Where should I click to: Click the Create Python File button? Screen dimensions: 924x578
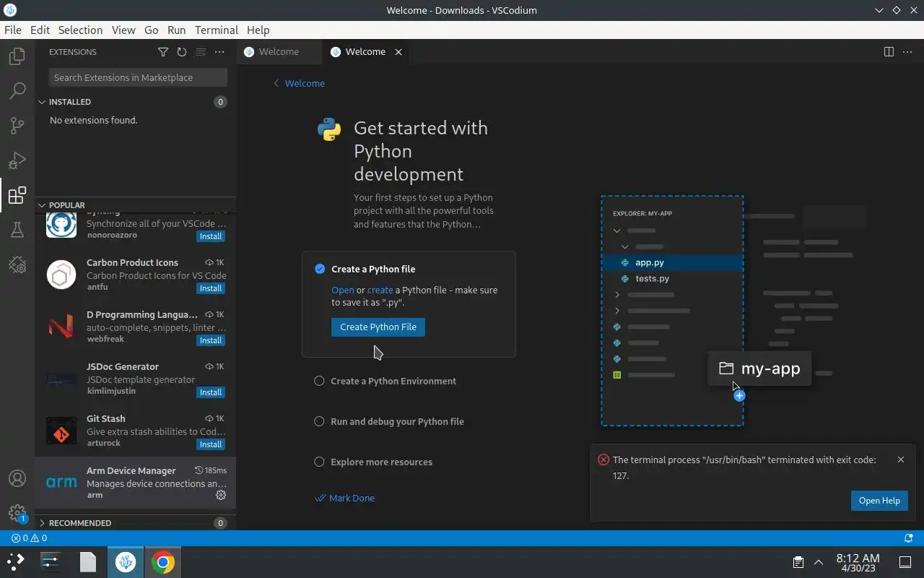(x=378, y=327)
